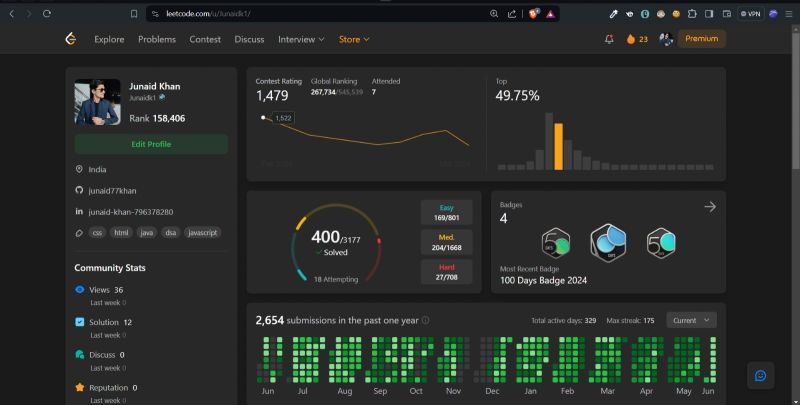Viewport: 800px width, 405px height.
Task: Open the feedback chat smiley button
Action: click(x=760, y=375)
